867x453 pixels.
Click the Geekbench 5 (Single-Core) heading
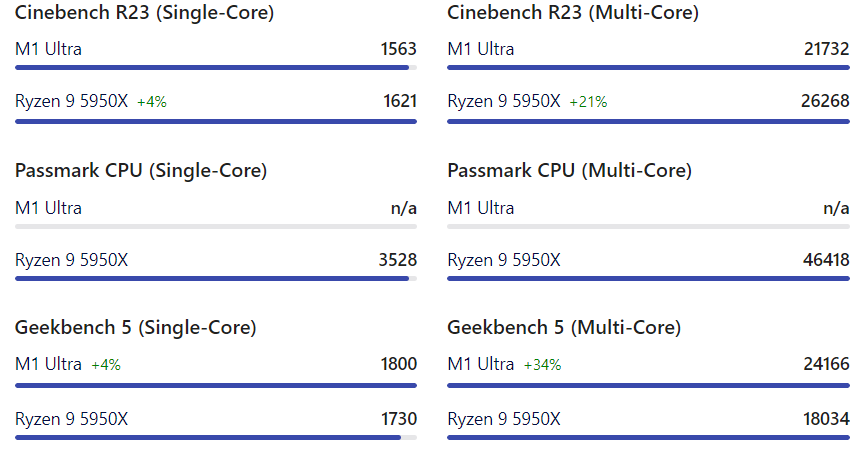(135, 328)
